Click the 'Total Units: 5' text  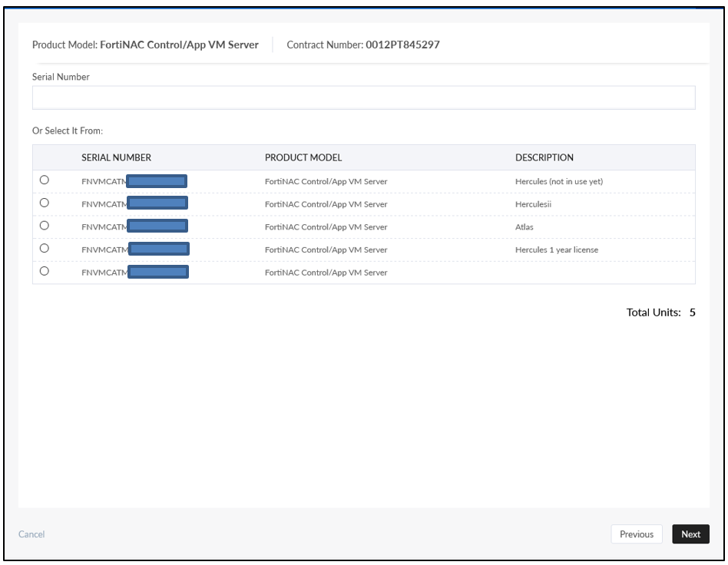[660, 312]
